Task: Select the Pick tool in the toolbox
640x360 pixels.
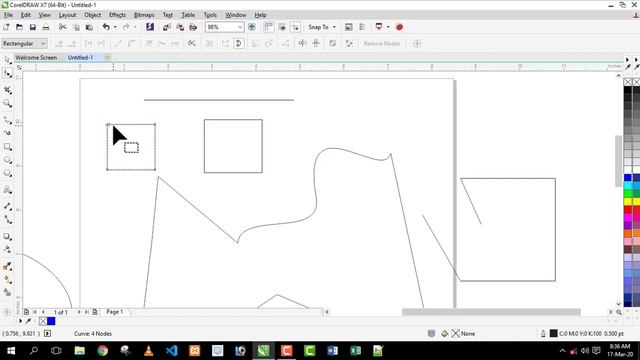Action: pyautogui.click(x=7, y=60)
